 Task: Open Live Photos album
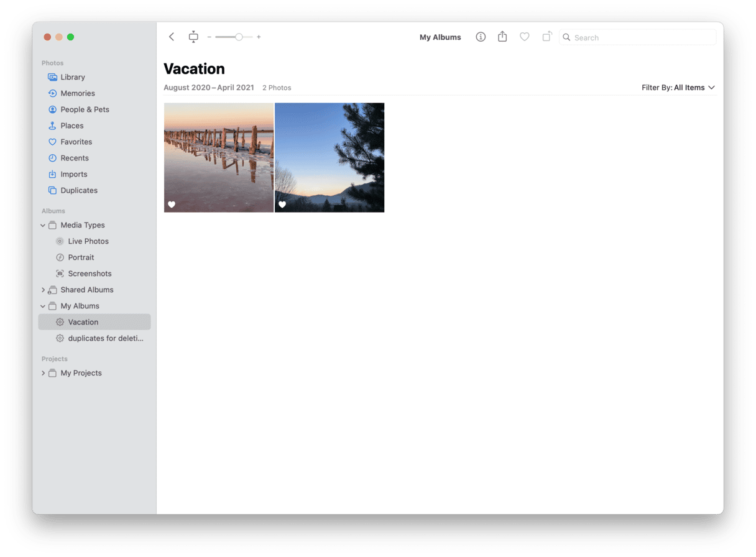[x=94, y=241]
